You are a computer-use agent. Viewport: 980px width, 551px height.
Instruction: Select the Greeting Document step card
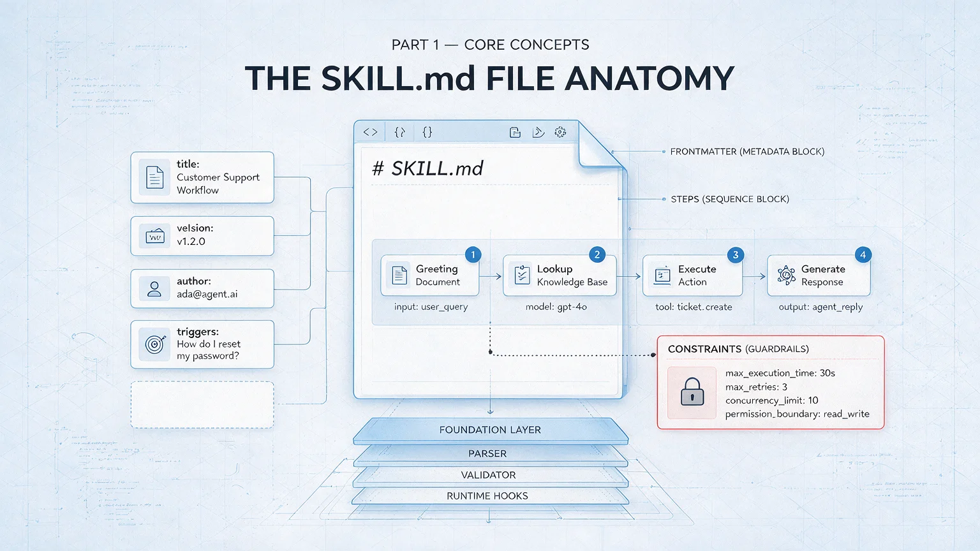click(430, 275)
